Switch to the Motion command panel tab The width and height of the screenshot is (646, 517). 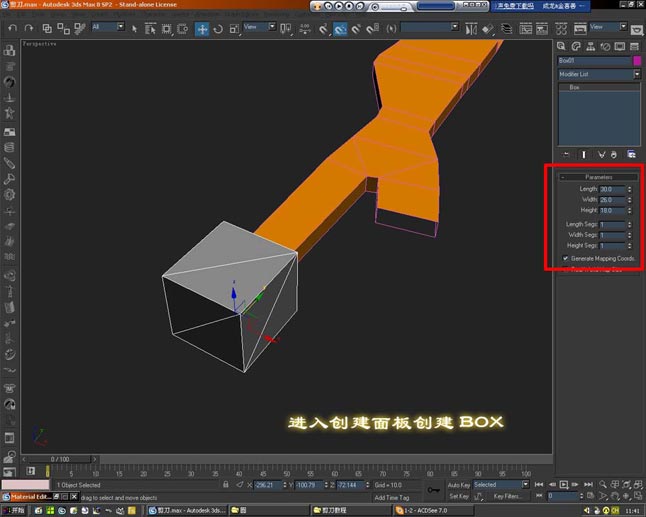tap(605, 46)
